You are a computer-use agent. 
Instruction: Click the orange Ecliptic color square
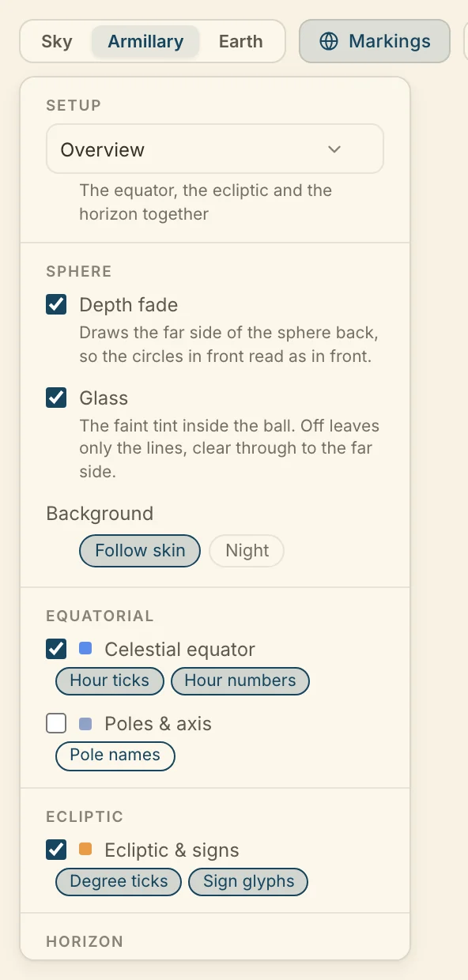[x=85, y=850]
